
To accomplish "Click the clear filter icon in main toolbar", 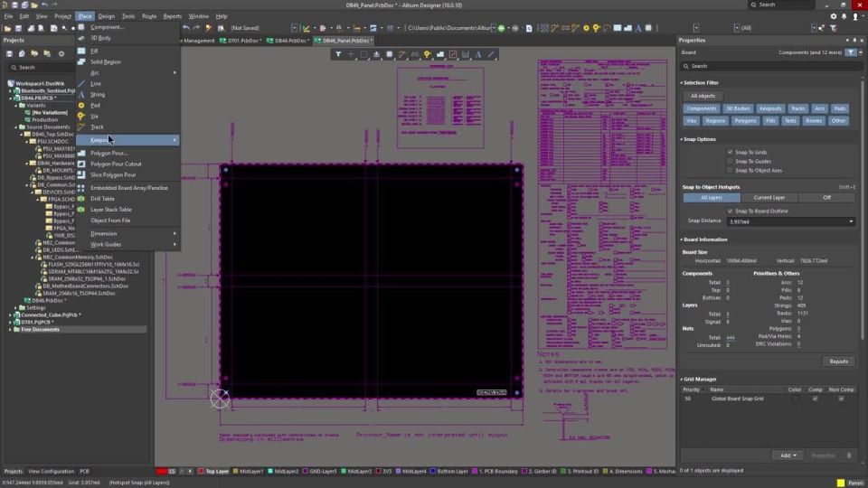I will coord(833,28).
